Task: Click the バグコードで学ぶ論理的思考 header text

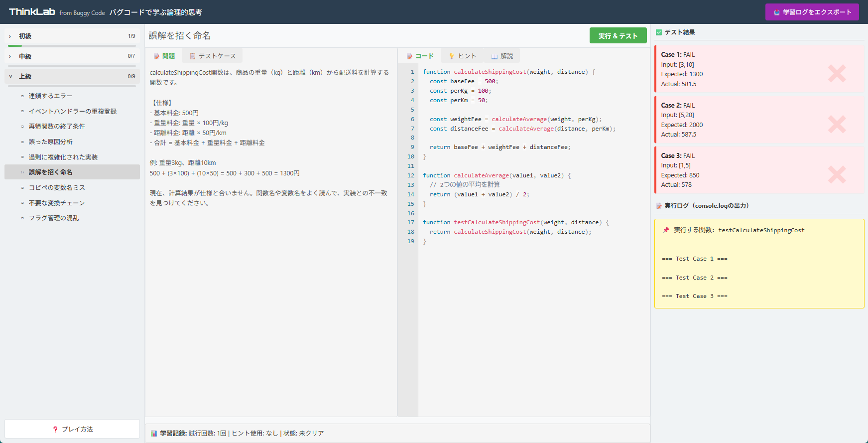Action: [x=156, y=12]
